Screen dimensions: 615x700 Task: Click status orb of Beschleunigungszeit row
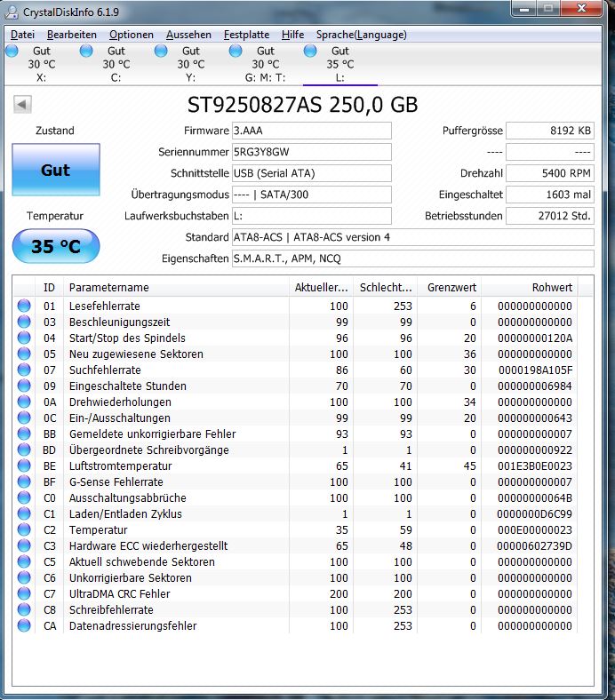pos(24,322)
